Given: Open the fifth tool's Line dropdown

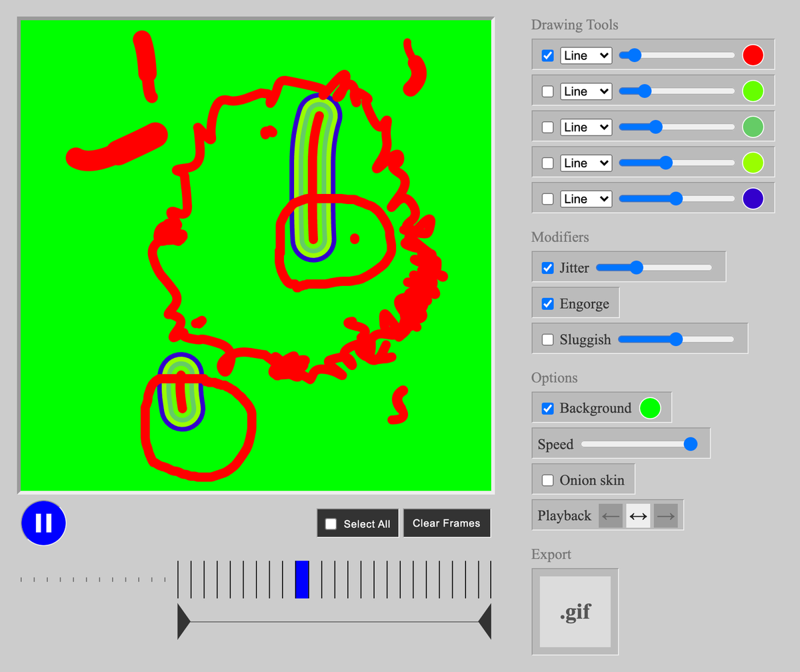Looking at the screenshot, I should 586,199.
